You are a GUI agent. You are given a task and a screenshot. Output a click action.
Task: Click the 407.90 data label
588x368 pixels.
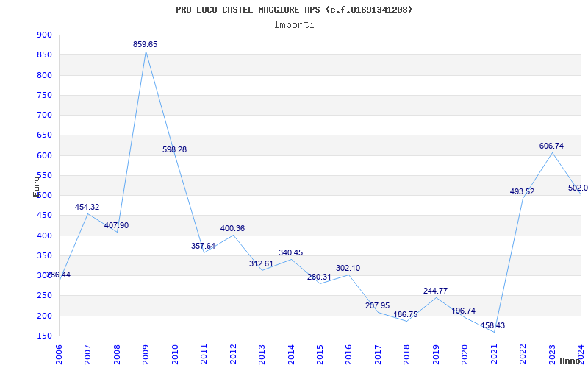pyautogui.click(x=116, y=225)
